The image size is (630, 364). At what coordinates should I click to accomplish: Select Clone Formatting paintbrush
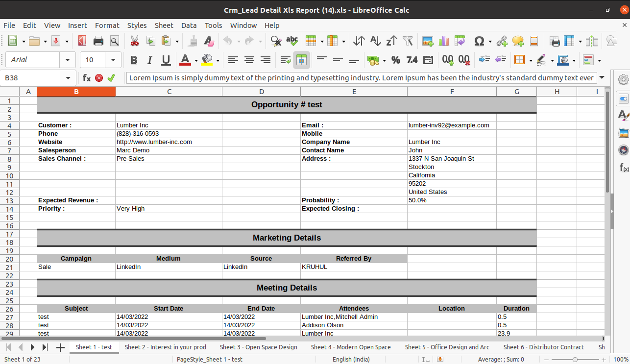pos(193,41)
